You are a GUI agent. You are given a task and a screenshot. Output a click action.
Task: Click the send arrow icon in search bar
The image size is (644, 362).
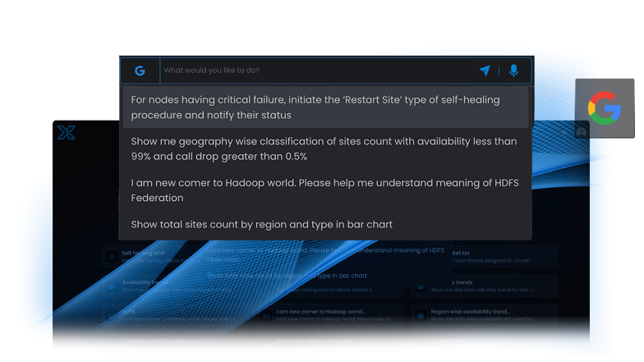tap(485, 71)
